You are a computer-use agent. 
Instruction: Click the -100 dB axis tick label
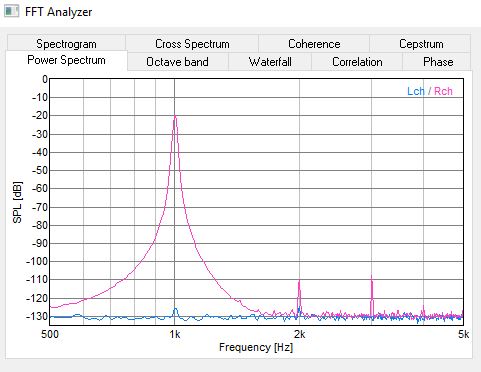tap(37, 261)
